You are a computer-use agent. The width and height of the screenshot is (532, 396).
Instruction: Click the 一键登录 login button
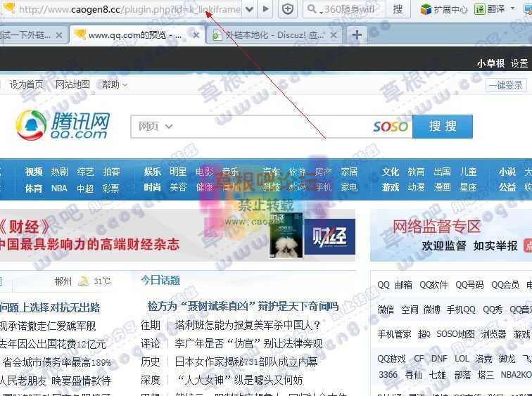tap(505, 84)
